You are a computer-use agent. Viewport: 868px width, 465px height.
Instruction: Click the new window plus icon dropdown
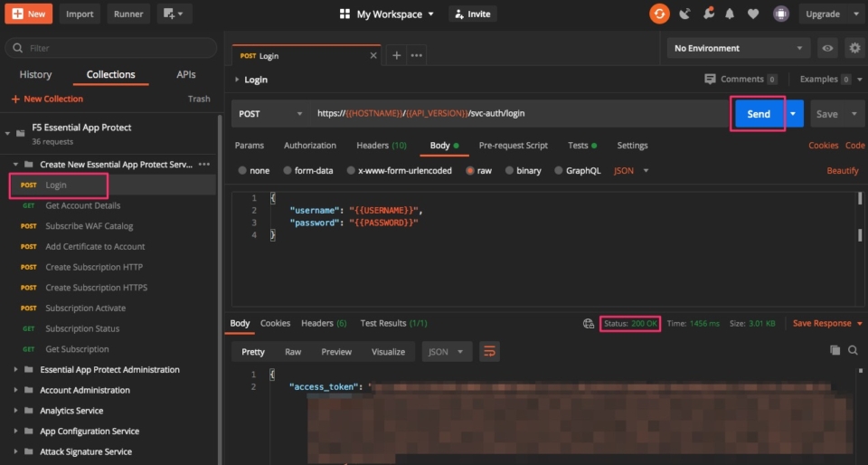[x=175, y=14]
